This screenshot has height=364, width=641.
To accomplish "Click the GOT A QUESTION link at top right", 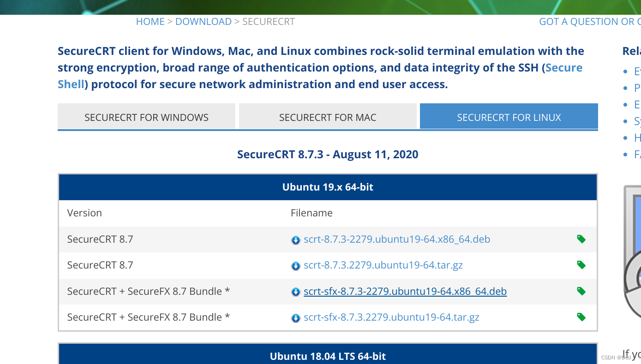I will coord(590,21).
